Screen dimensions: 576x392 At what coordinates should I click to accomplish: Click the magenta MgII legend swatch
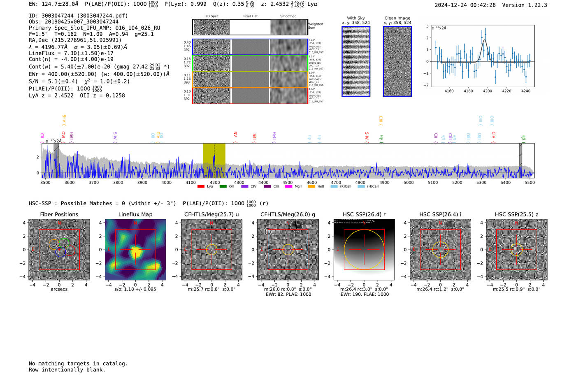point(289,186)
